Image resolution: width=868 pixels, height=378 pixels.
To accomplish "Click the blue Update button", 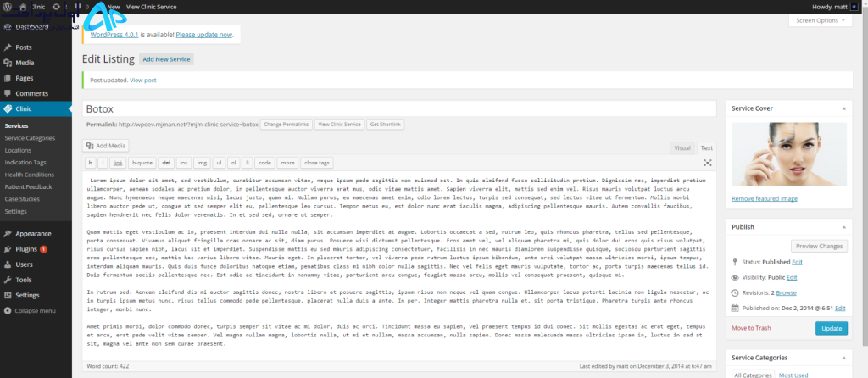I will tap(831, 328).
